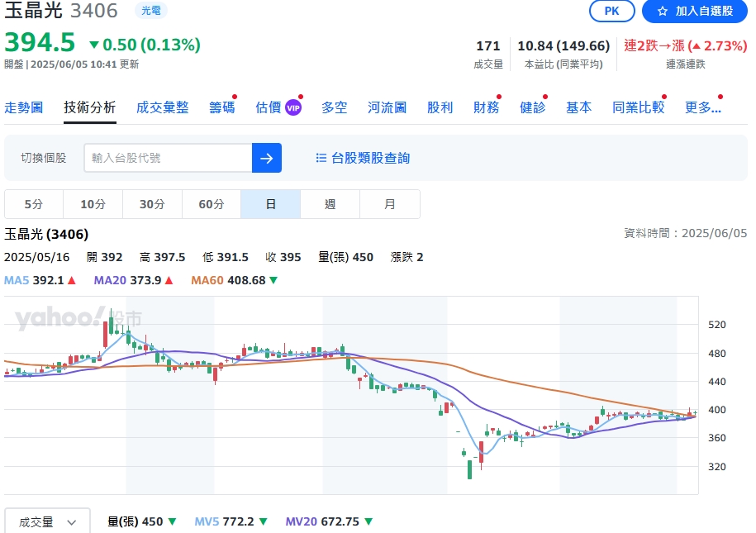
Task: Click the blue arrow search button
Action: [267, 158]
